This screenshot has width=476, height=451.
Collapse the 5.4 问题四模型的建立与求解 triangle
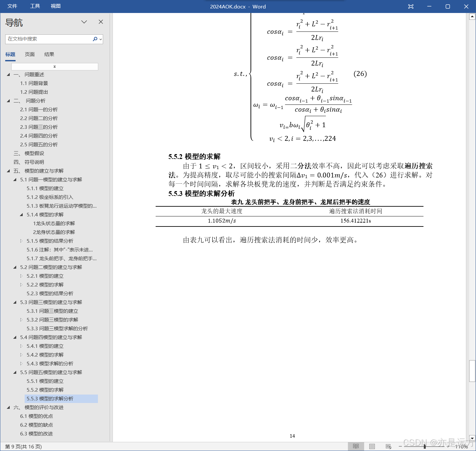coord(15,337)
